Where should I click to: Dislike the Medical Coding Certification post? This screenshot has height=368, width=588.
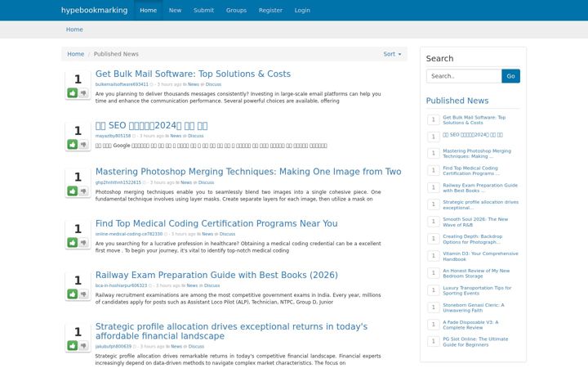tap(83, 243)
